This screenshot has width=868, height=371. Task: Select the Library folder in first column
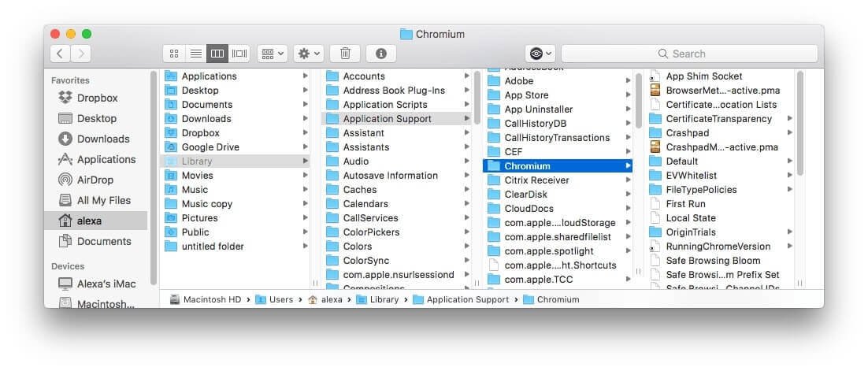(x=236, y=161)
